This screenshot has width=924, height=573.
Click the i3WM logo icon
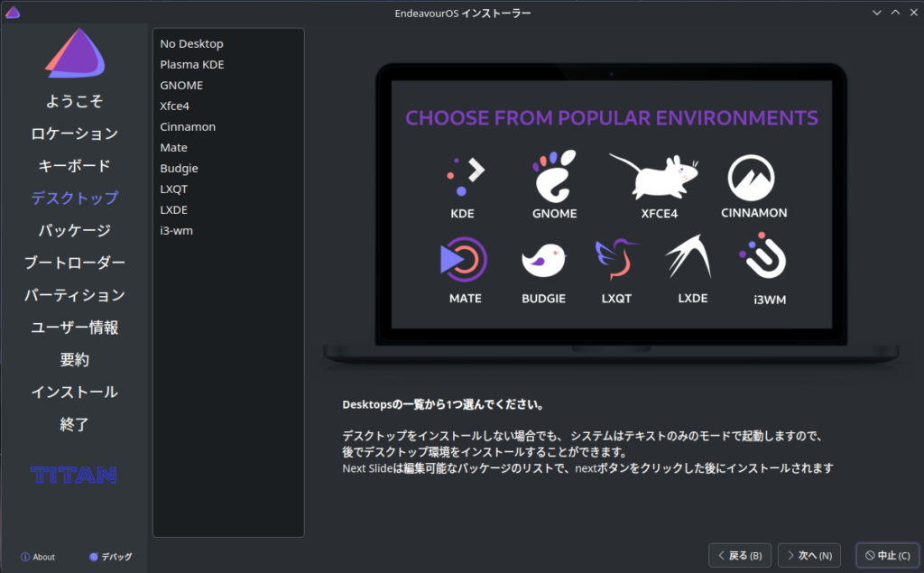click(762, 259)
